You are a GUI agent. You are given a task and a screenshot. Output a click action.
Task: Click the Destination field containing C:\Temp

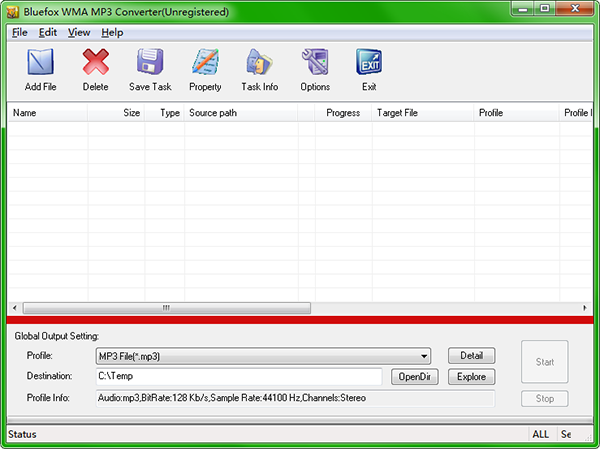(x=239, y=376)
